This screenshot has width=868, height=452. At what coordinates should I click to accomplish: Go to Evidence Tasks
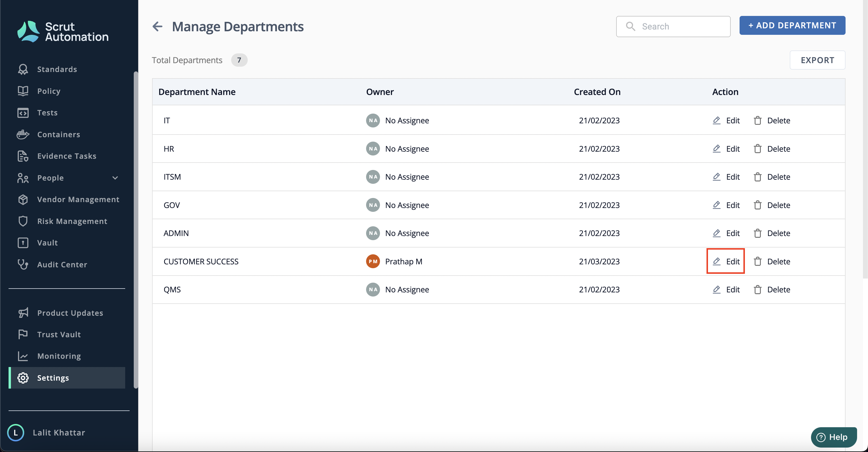tap(67, 156)
